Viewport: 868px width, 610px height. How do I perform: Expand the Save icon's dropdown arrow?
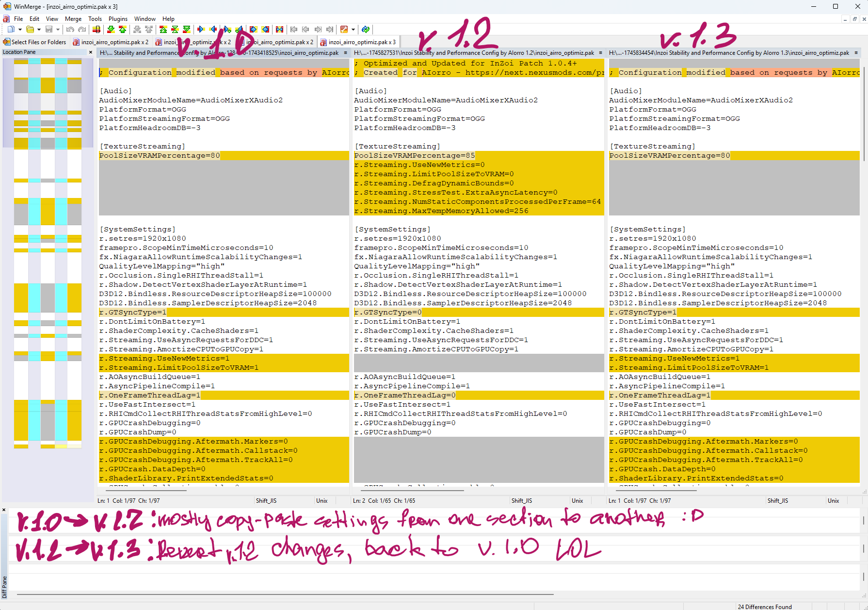[x=58, y=30]
